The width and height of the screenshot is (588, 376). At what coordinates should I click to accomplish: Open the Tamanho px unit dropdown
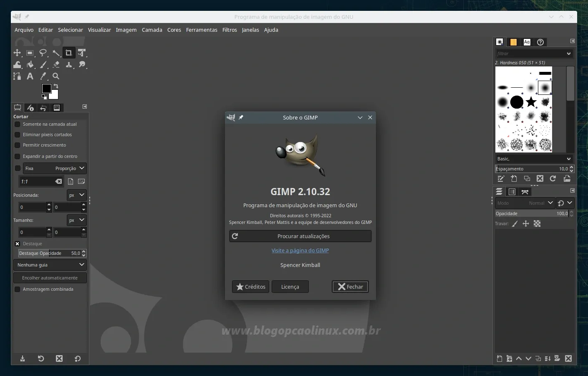[77, 220]
